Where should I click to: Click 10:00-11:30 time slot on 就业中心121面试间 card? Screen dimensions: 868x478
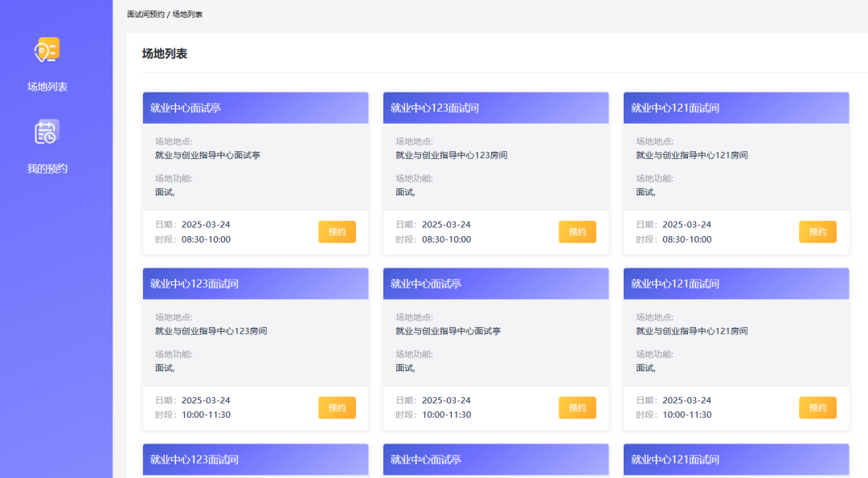pos(687,415)
